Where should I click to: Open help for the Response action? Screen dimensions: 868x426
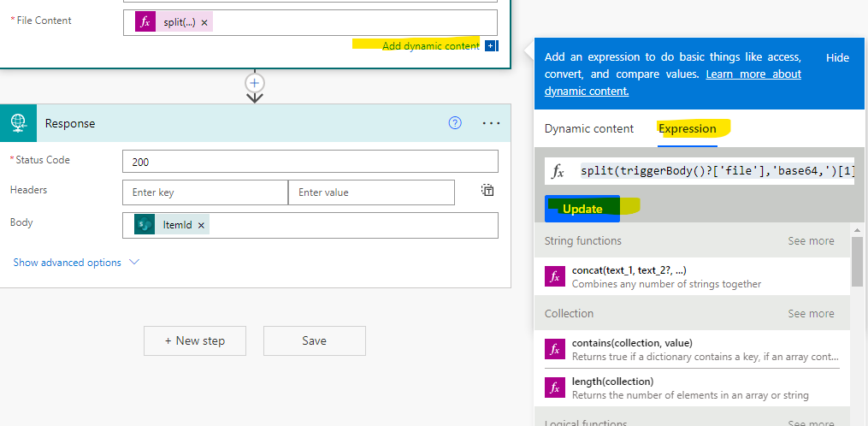click(x=455, y=123)
